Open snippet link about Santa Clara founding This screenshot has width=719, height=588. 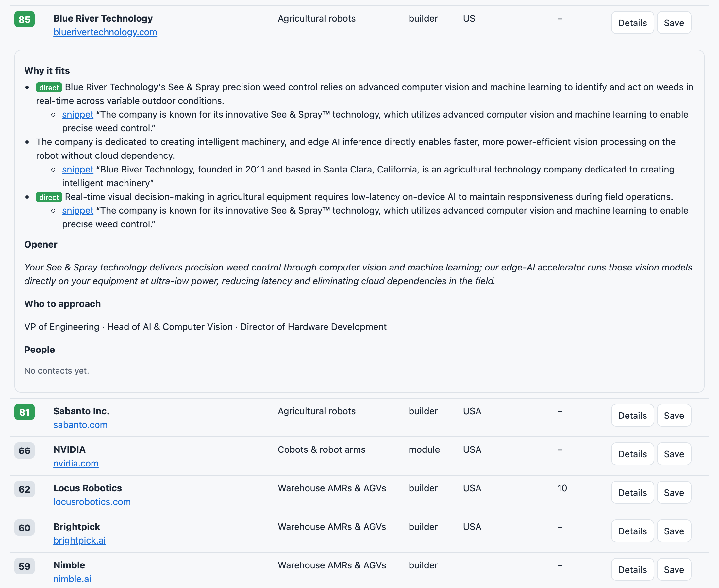tap(77, 169)
